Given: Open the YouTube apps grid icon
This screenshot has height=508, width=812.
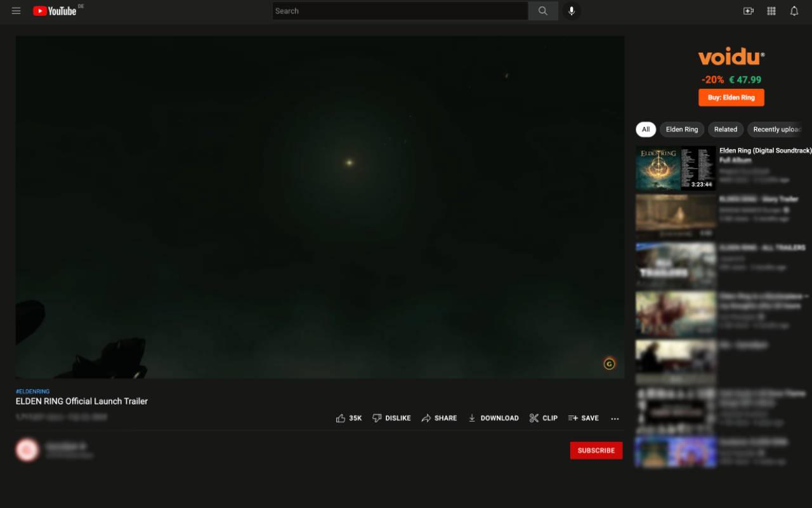Looking at the screenshot, I should (x=771, y=11).
